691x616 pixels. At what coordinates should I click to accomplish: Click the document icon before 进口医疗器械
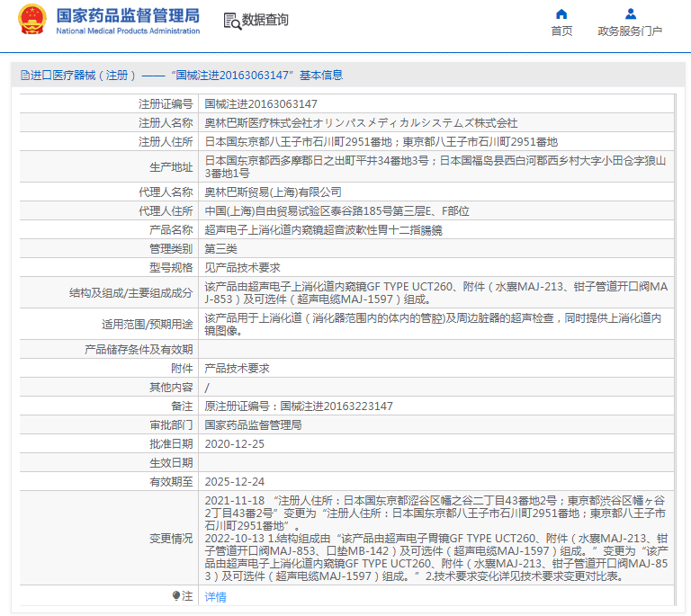[x=24, y=76]
